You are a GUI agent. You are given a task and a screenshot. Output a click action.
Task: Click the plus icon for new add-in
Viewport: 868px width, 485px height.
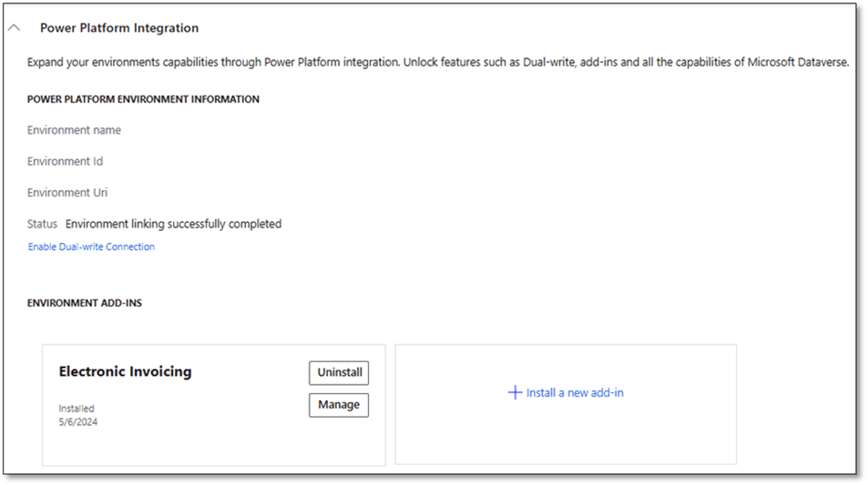point(515,393)
